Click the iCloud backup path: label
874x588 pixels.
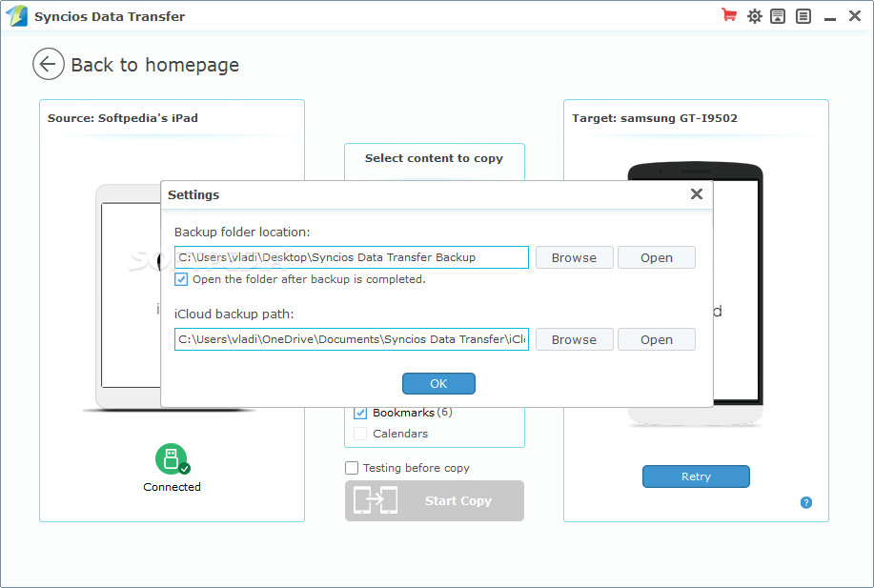pos(234,314)
